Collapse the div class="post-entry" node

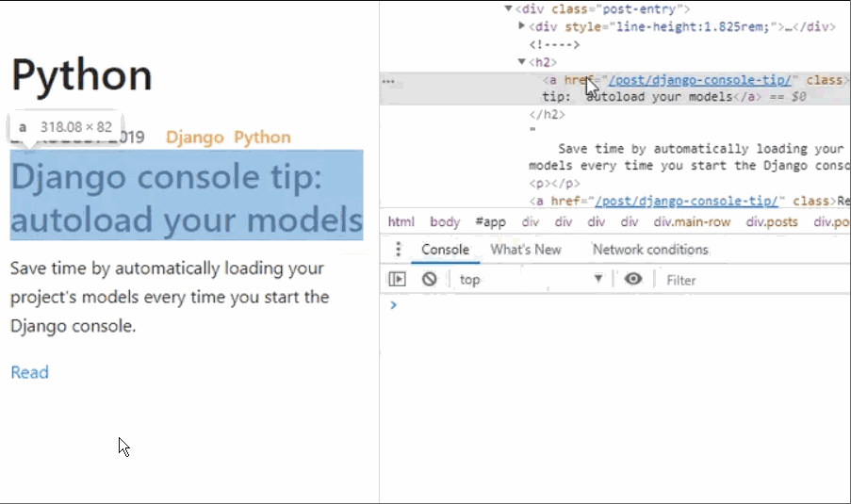509,8
